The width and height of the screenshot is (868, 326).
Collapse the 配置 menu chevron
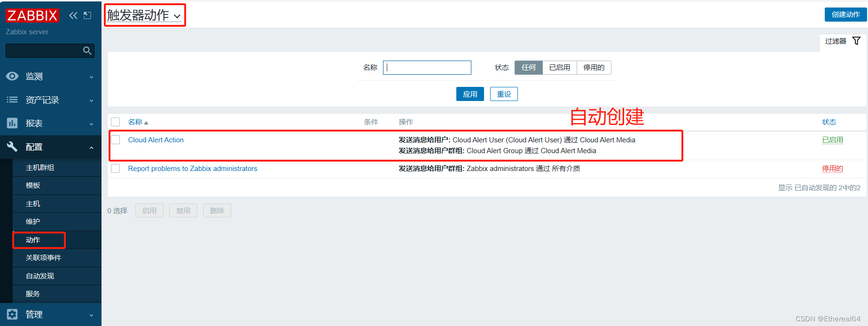pos(91,147)
